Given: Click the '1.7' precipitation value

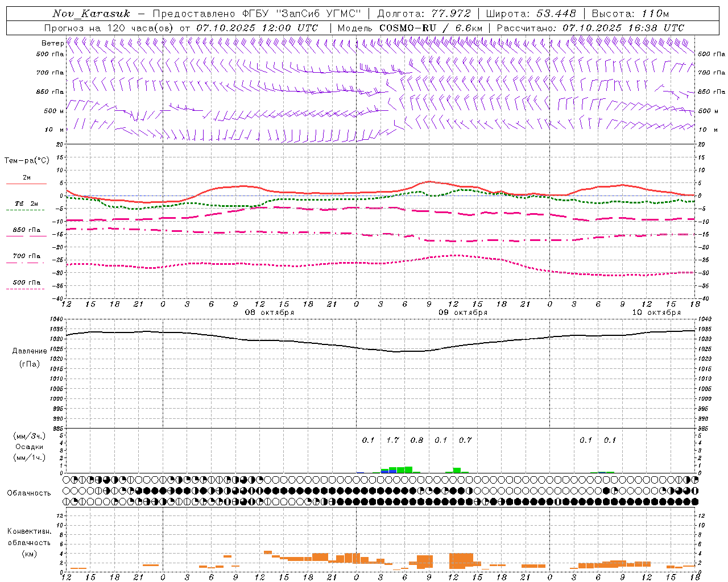Looking at the screenshot, I should (392, 440).
